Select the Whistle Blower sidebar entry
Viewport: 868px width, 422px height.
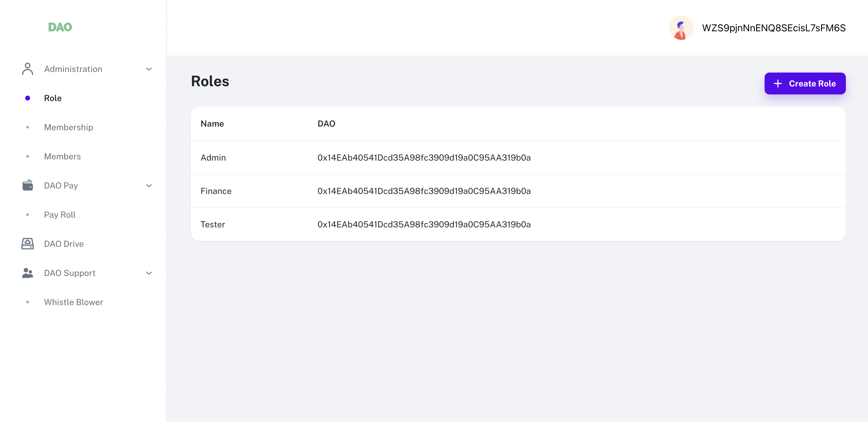pos(73,302)
